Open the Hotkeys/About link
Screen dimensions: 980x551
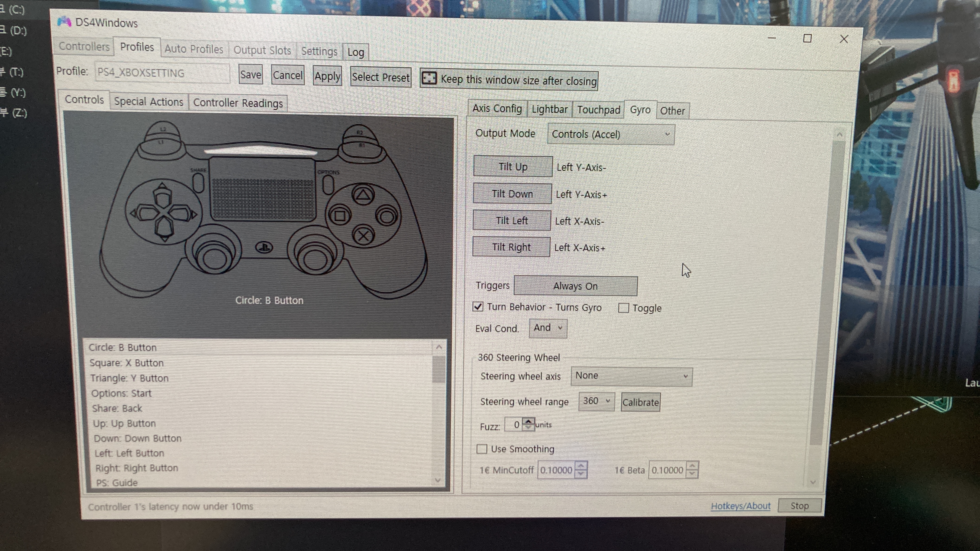coord(740,506)
